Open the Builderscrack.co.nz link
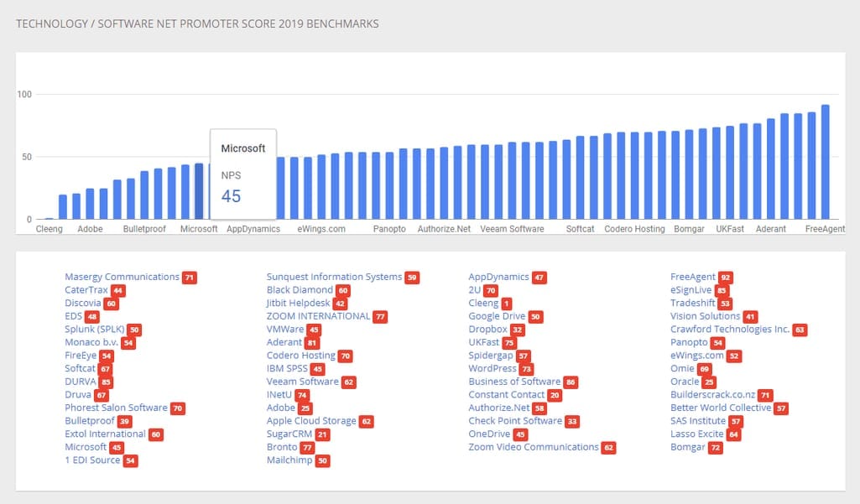 click(x=713, y=395)
